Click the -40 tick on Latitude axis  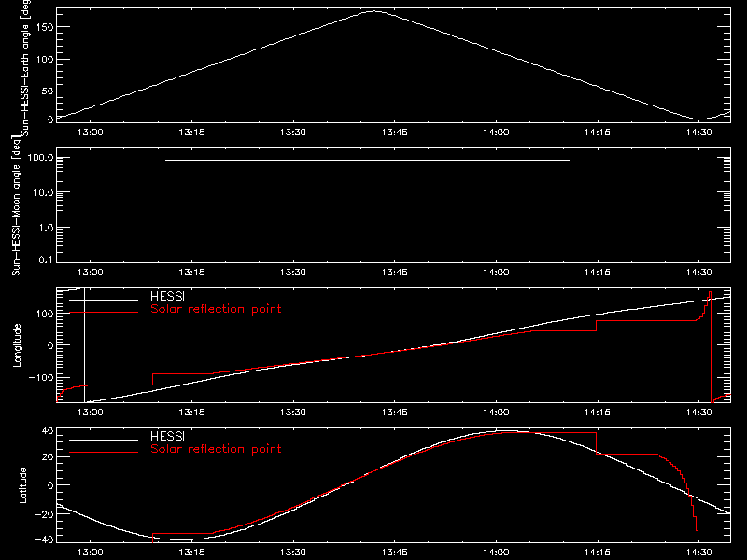pos(44,539)
